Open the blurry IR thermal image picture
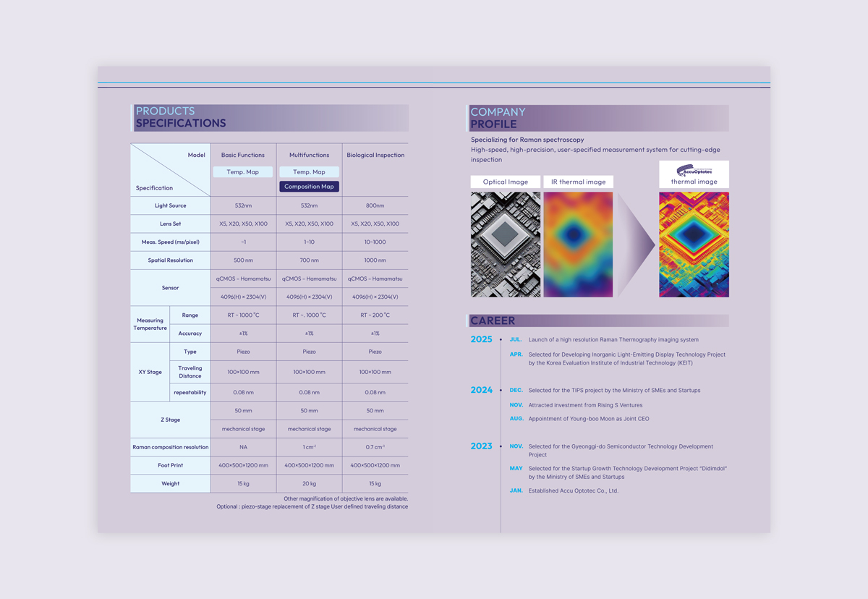The image size is (868, 599). [578, 245]
